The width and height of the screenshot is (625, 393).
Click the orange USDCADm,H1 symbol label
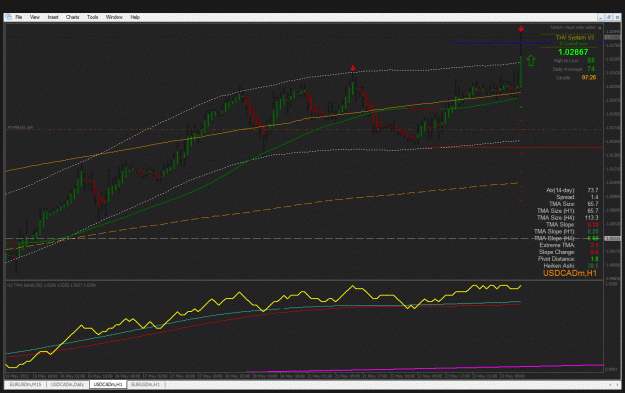[x=570, y=273]
